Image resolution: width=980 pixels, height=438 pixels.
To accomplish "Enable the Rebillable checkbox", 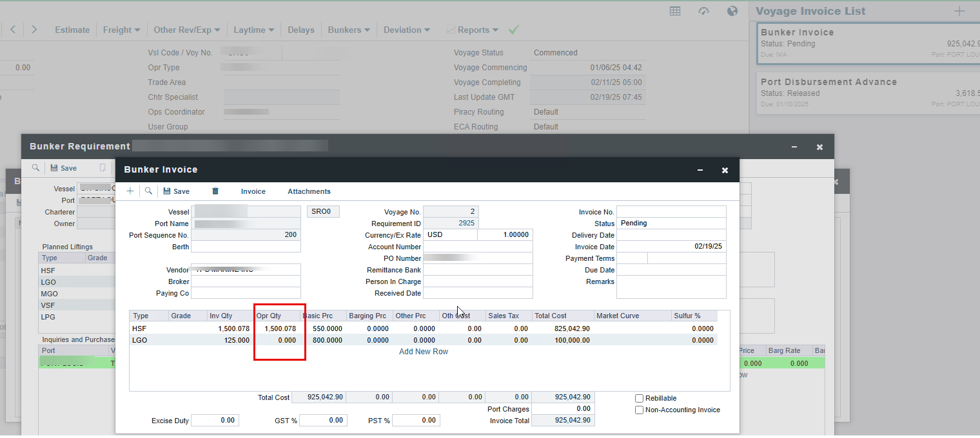I will tap(639, 398).
